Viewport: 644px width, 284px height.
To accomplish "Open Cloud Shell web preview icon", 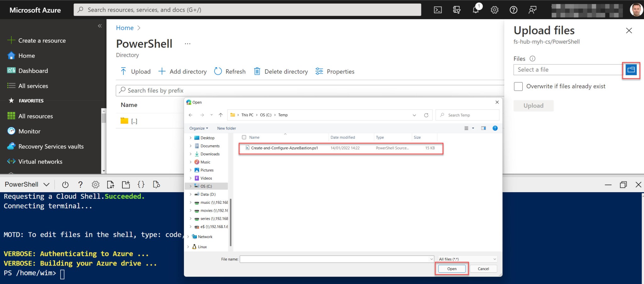I will (x=156, y=185).
